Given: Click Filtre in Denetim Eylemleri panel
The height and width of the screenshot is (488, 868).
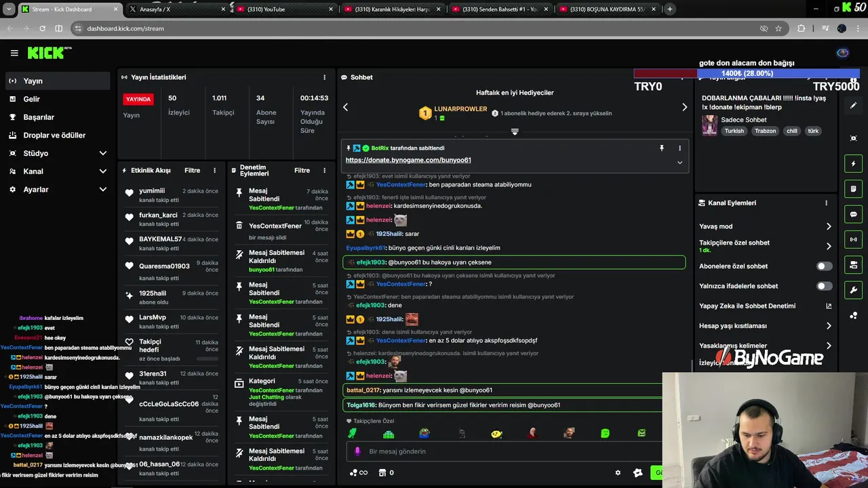Looking at the screenshot, I should [x=302, y=170].
